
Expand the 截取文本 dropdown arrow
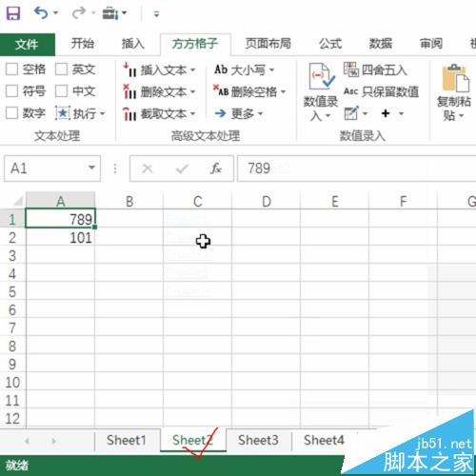click(192, 113)
